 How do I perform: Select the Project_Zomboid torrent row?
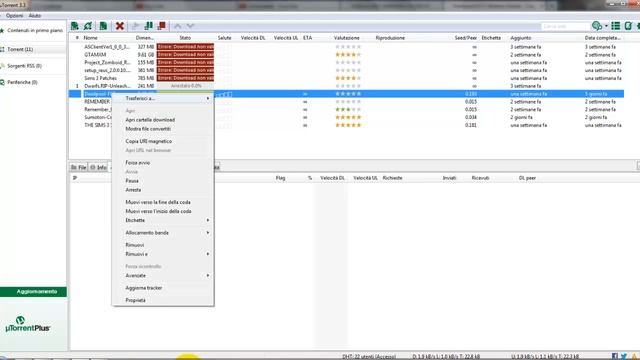346,62
